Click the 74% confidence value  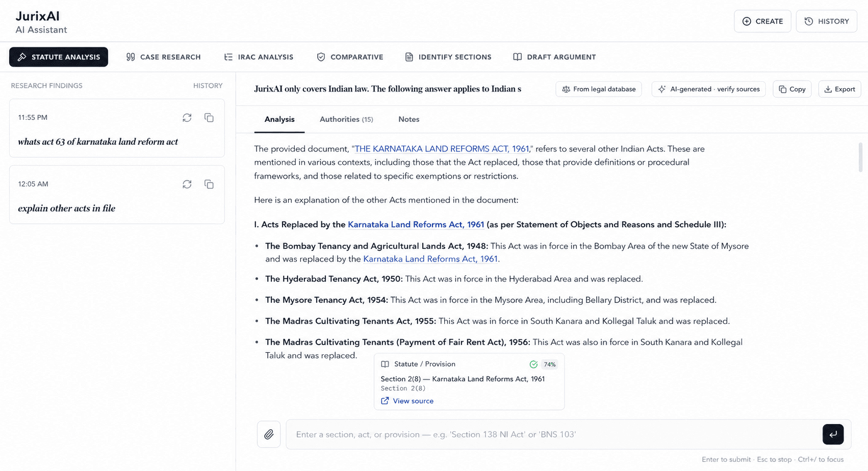(x=550, y=364)
